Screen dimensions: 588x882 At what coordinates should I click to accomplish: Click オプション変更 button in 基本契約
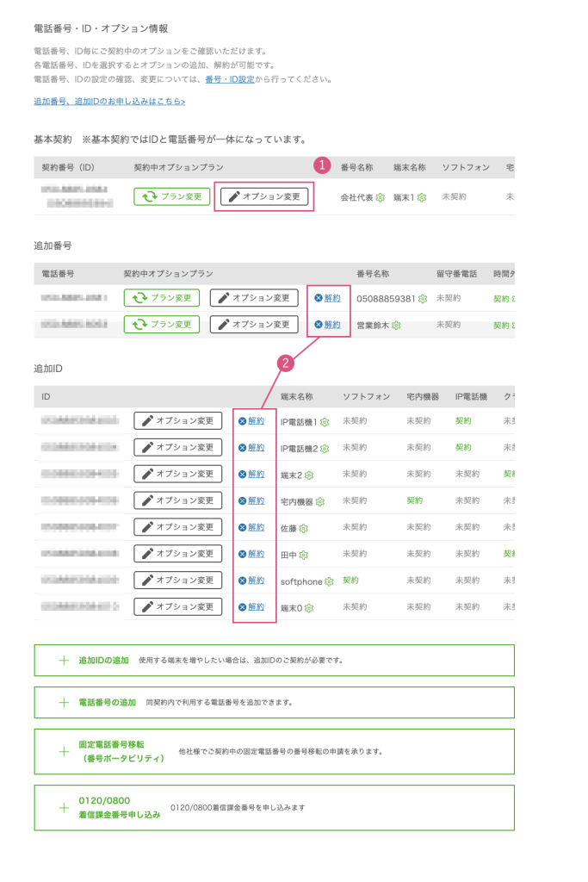264,196
